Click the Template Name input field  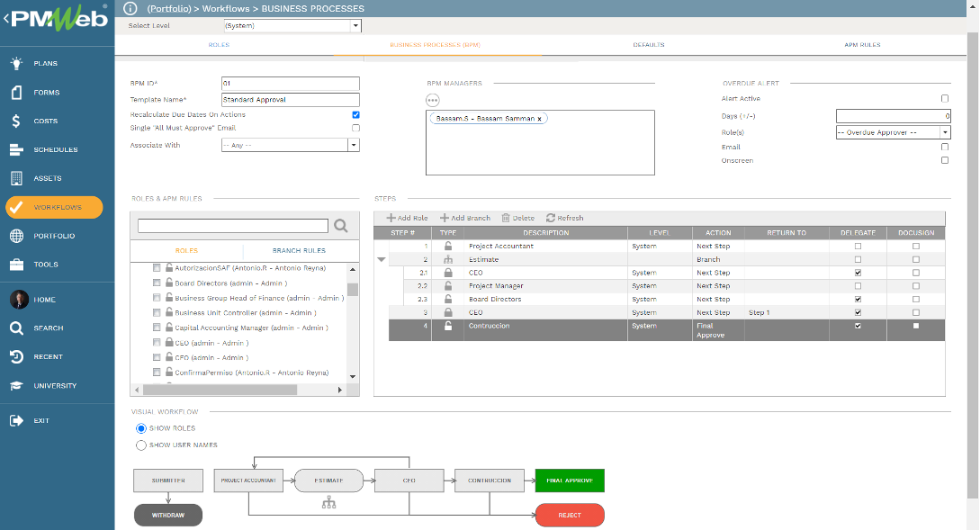(291, 99)
